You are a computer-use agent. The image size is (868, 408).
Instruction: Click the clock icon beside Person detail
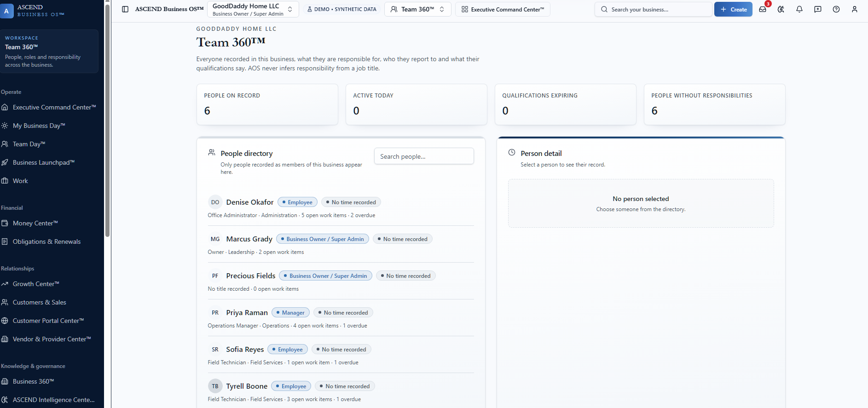click(x=512, y=152)
